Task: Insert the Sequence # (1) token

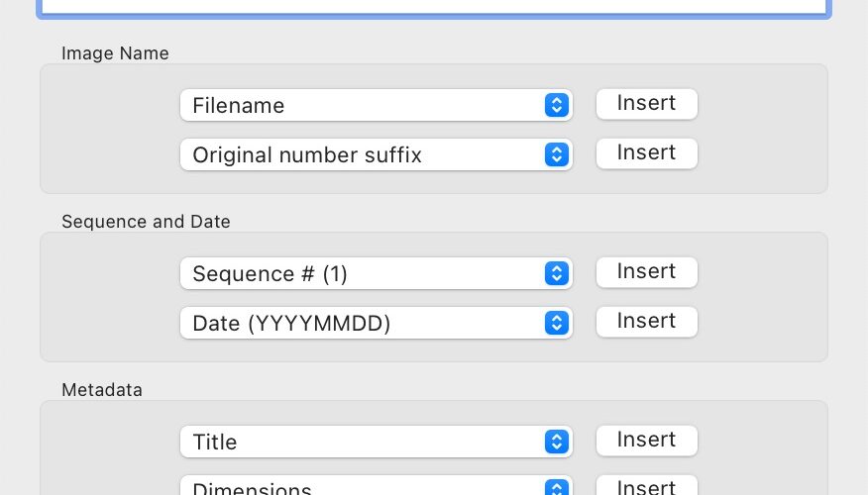Action: 647,271
